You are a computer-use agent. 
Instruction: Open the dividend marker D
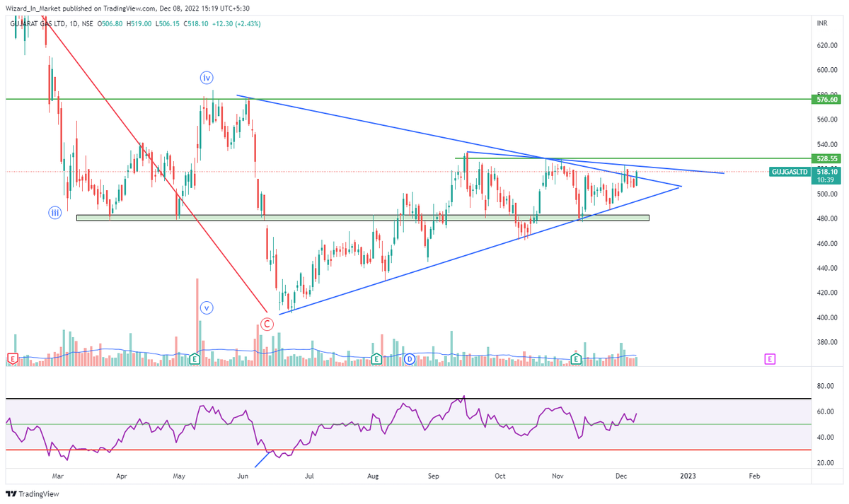click(410, 359)
